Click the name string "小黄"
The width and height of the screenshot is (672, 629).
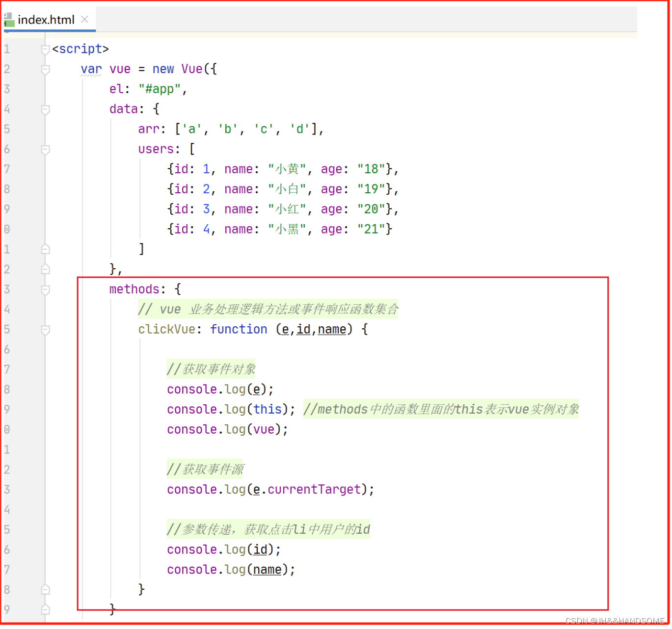pos(288,169)
